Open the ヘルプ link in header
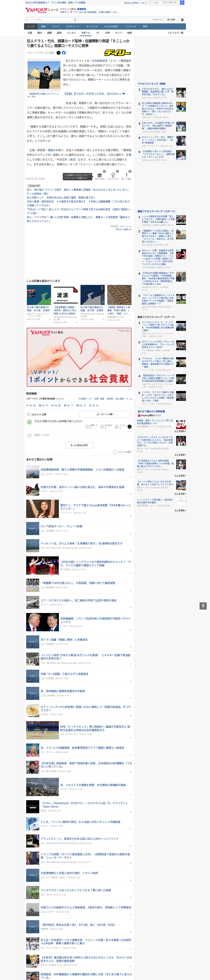This screenshot has width=210, height=980. 143,3
